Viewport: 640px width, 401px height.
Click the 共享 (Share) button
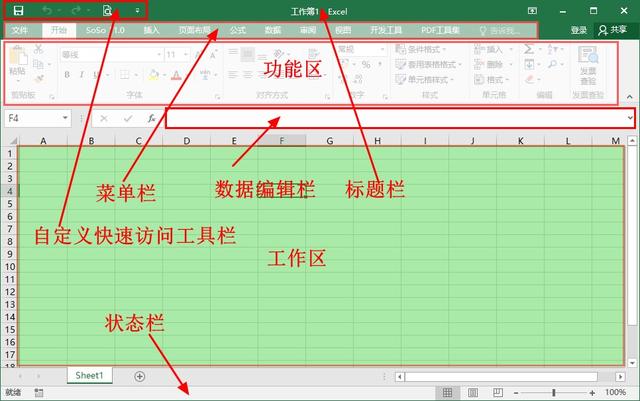tap(613, 30)
